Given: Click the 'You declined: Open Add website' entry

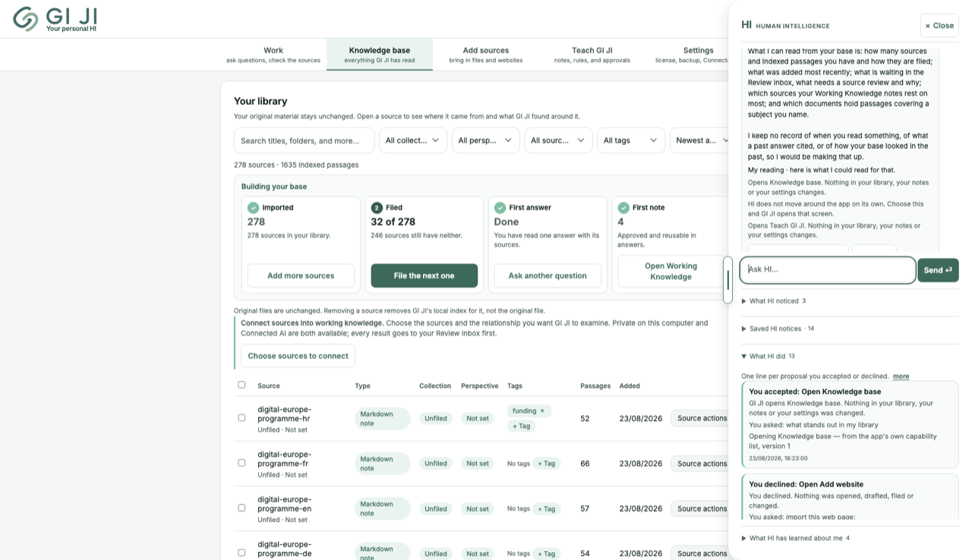Looking at the screenshot, I should tap(850, 498).
